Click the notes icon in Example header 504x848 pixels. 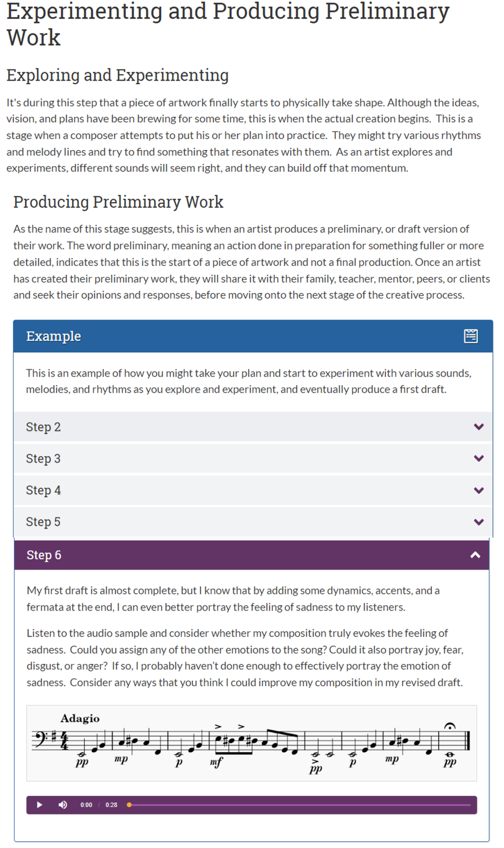coord(470,336)
